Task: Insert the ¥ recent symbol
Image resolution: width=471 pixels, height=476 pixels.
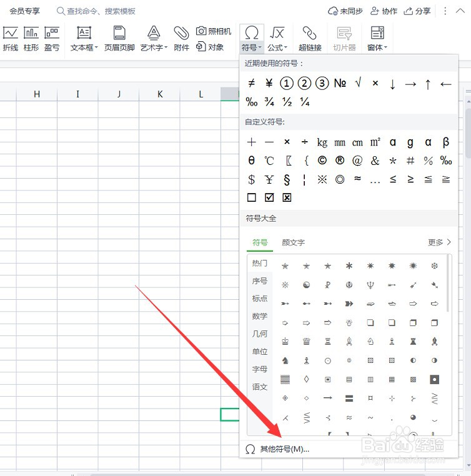Action: click(269, 83)
